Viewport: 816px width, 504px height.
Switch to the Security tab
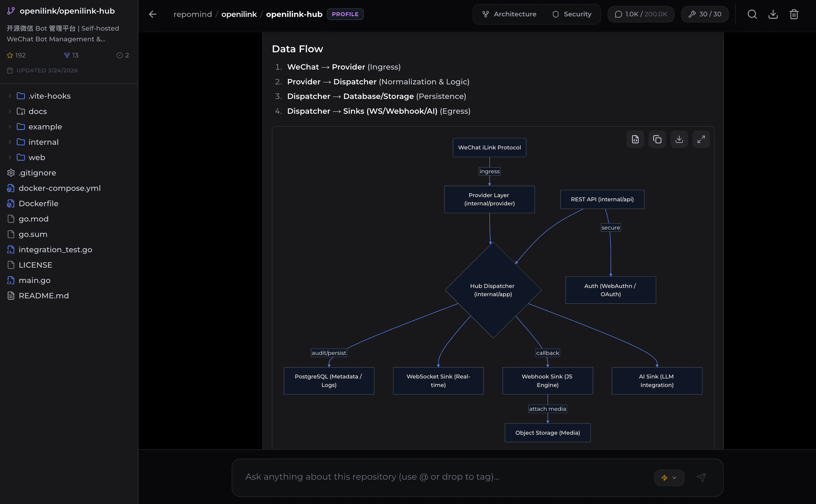(572, 14)
